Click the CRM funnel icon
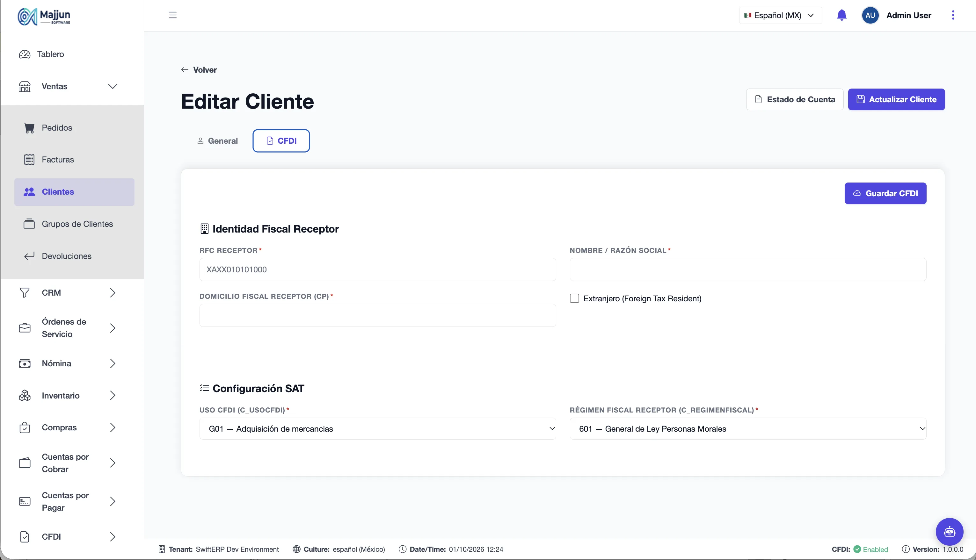Viewport: 976px width, 560px height. (25, 293)
